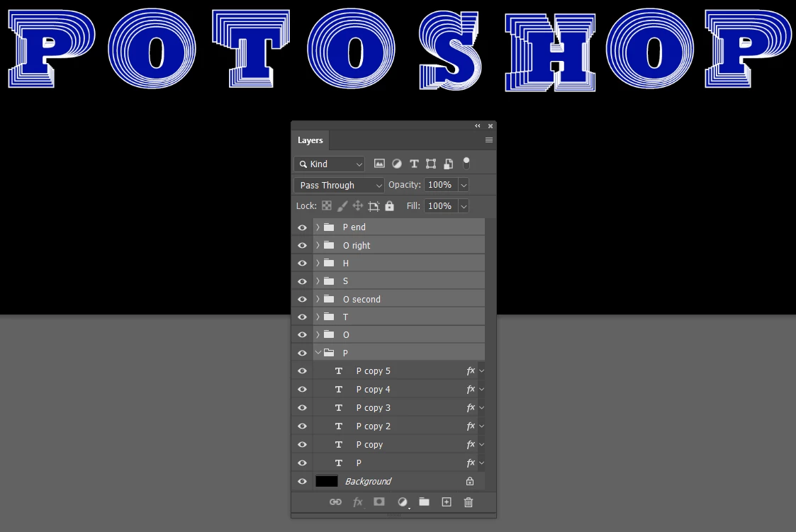
Task: Hide the O right group
Action: tap(302, 246)
